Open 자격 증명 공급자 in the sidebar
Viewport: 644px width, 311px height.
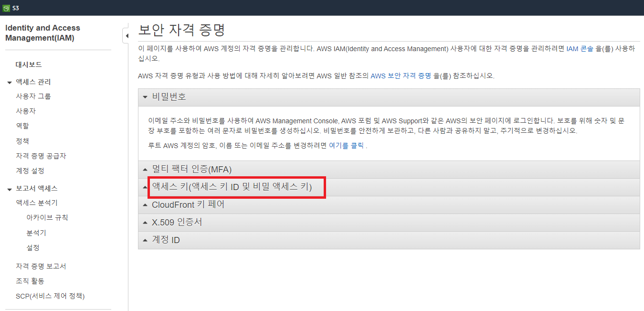tap(41, 156)
